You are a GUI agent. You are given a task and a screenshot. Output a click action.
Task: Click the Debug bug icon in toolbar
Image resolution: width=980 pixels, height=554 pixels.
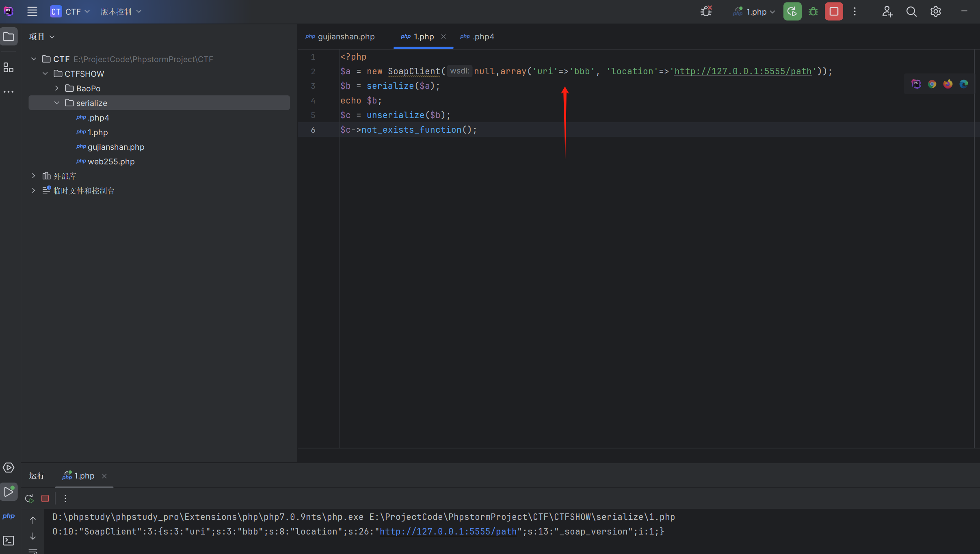[x=813, y=12]
